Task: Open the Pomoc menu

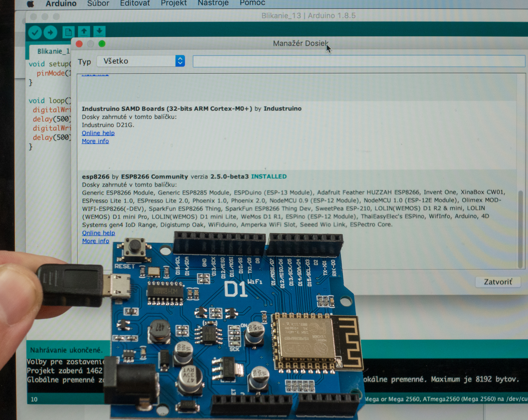Action: click(252, 3)
